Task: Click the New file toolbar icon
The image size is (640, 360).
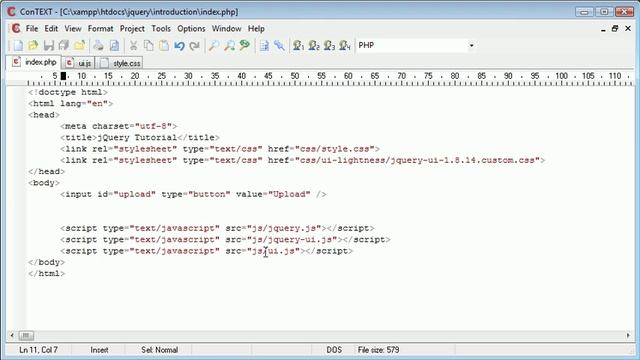Action: point(18,45)
